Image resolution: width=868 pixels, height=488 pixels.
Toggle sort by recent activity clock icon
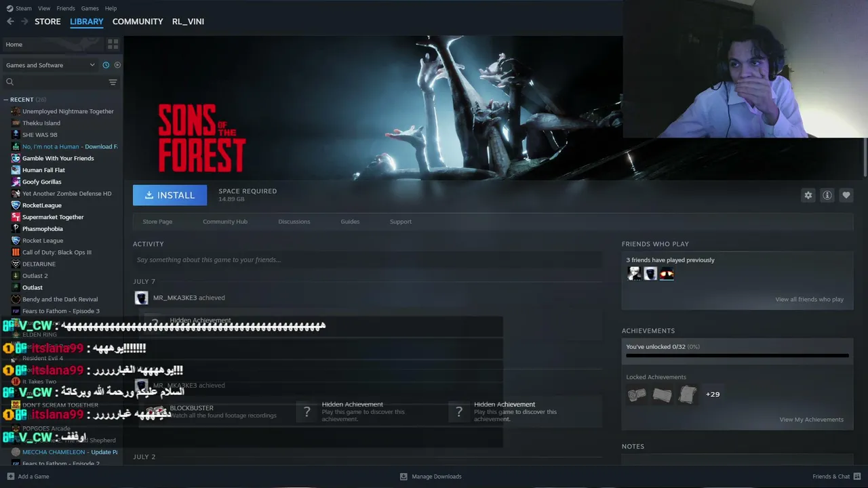(106, 65)
